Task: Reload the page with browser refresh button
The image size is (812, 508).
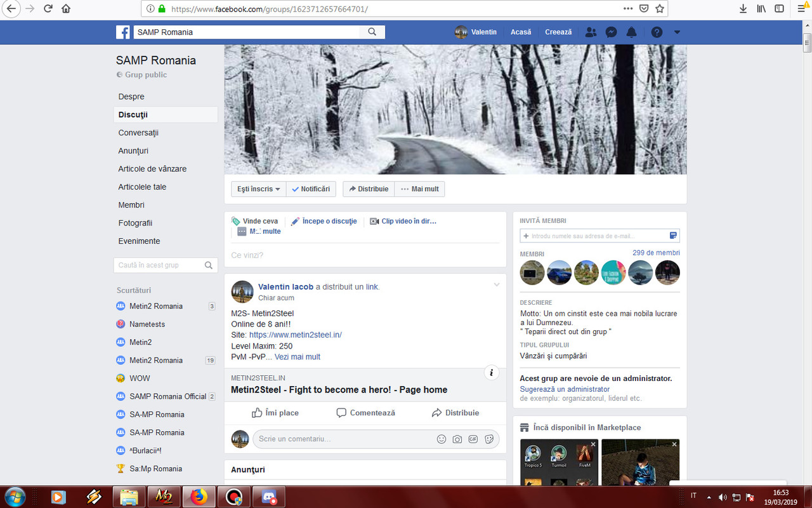Action: (48, 9)
